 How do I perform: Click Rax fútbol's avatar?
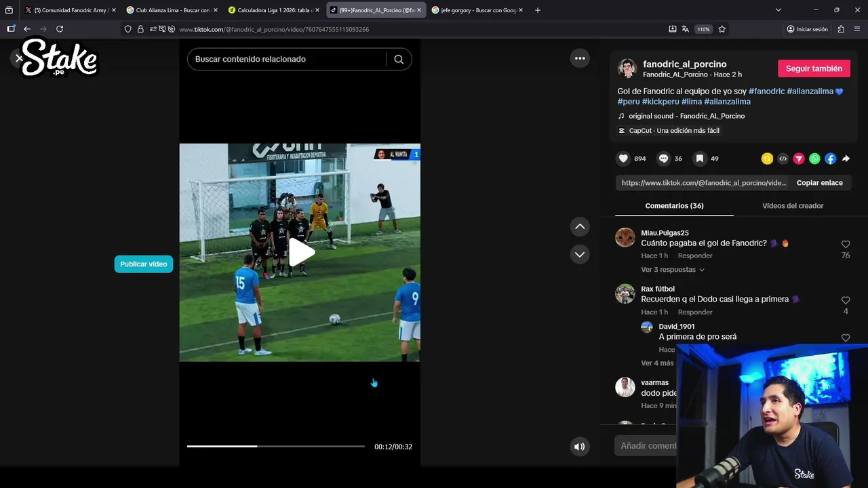[x=625, y=294]
